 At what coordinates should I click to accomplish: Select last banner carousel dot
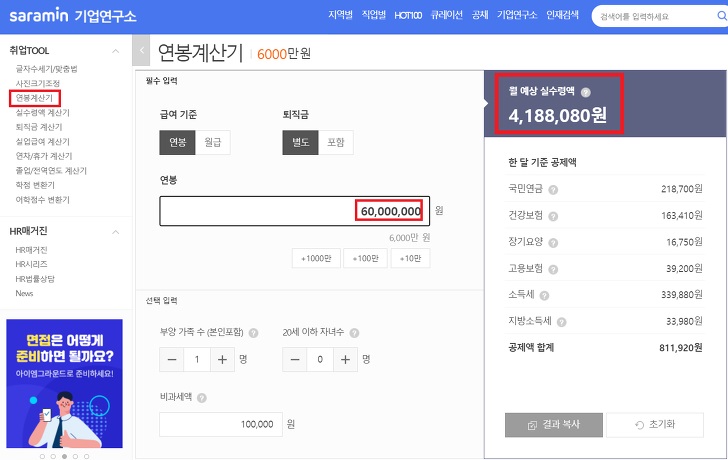[x=86, y=456]
